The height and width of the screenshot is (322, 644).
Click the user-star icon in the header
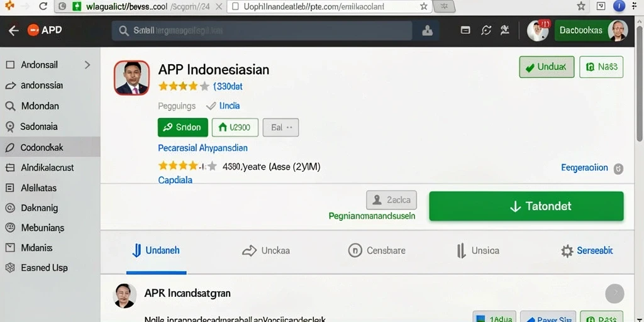505,30
